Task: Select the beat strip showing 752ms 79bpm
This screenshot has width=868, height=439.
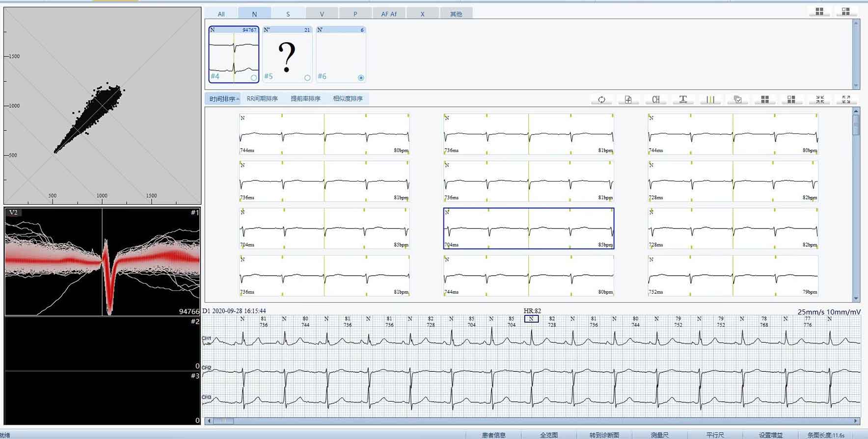Action: click(733, 275)
